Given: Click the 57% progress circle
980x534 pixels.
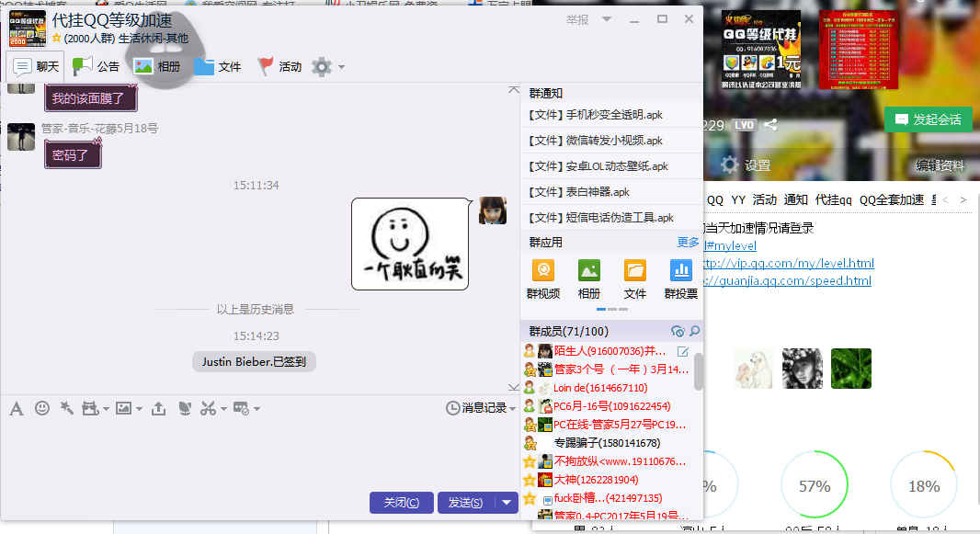Looking at the screenshot, I should tap(815, 484).
